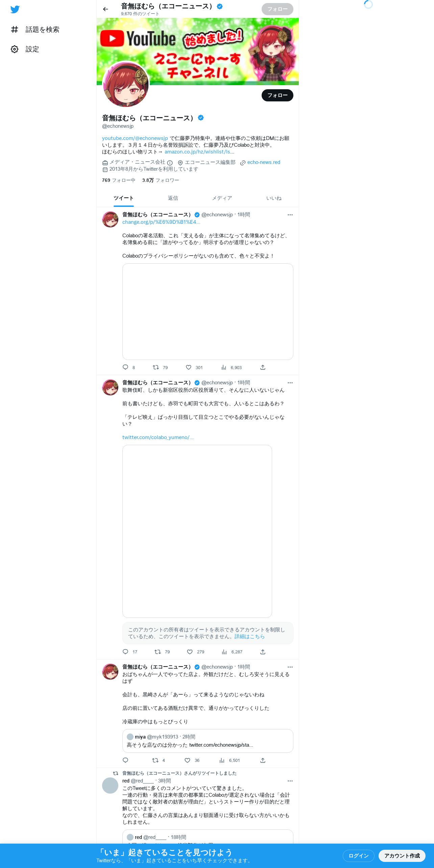434x868 pixels.
Task: Switch to the 返信 tab
Action: [x=173, y=198]
